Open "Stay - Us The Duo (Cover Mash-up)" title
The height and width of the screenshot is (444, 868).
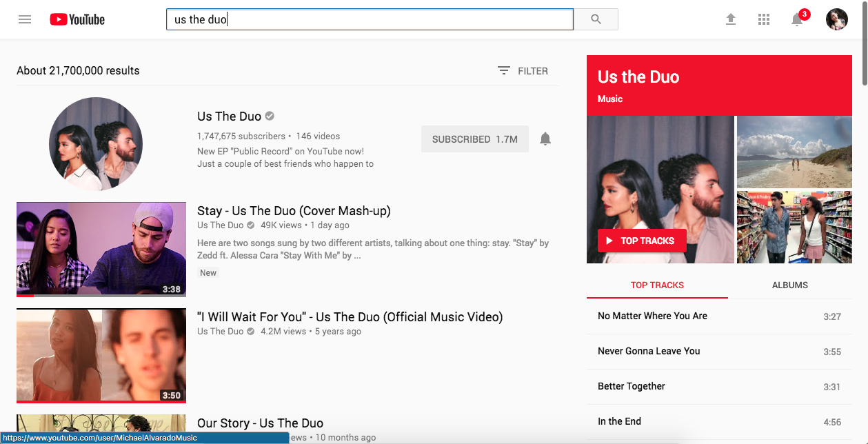(x=294, y=211)
